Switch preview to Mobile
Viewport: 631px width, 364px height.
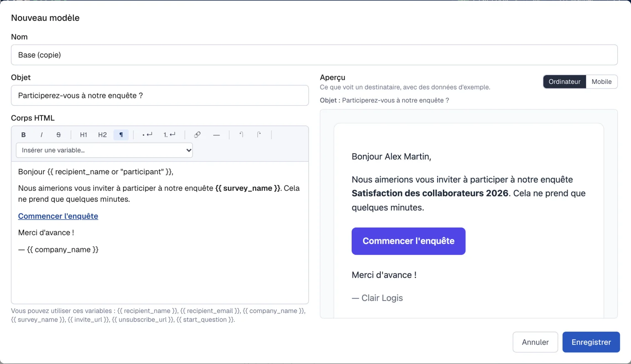(x=602, y=82)
